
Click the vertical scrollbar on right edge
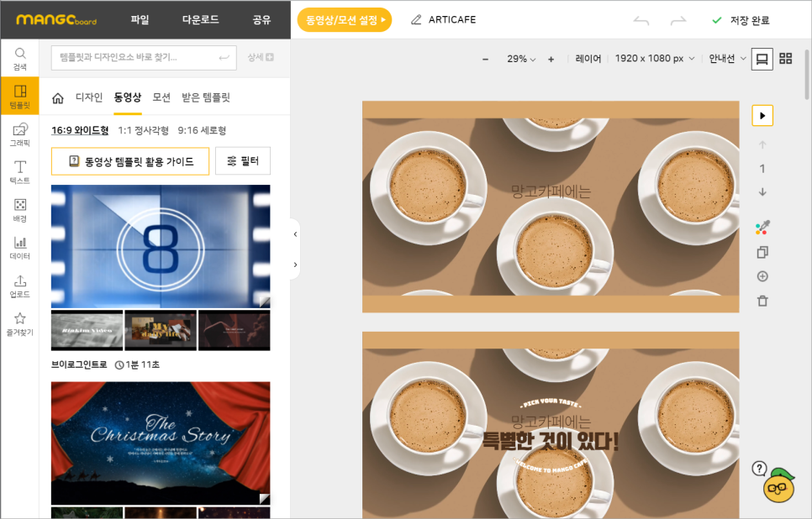pyautogui.click(x=807, y=74)
